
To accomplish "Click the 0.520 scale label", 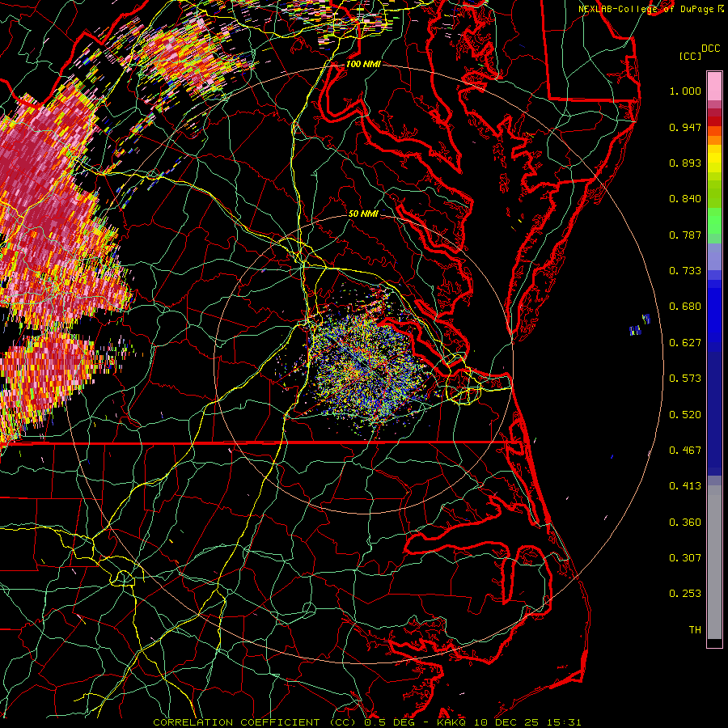I will coord(685,415).
